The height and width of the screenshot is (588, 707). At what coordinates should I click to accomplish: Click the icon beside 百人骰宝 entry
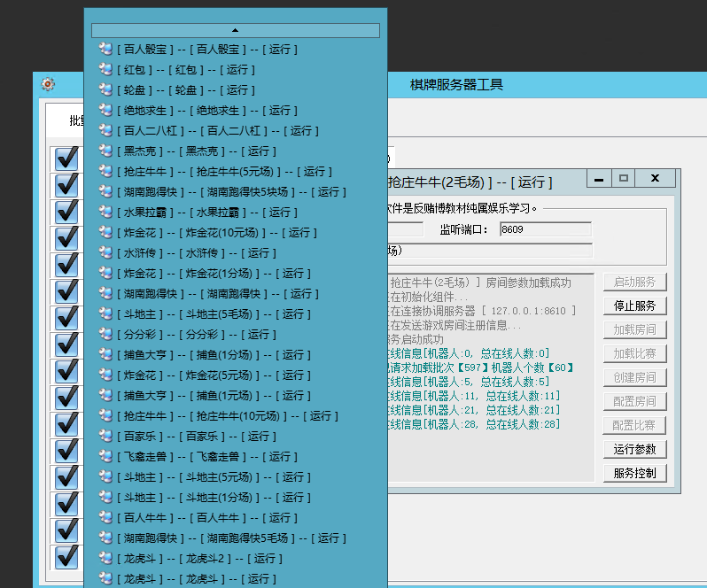(105, 50)
